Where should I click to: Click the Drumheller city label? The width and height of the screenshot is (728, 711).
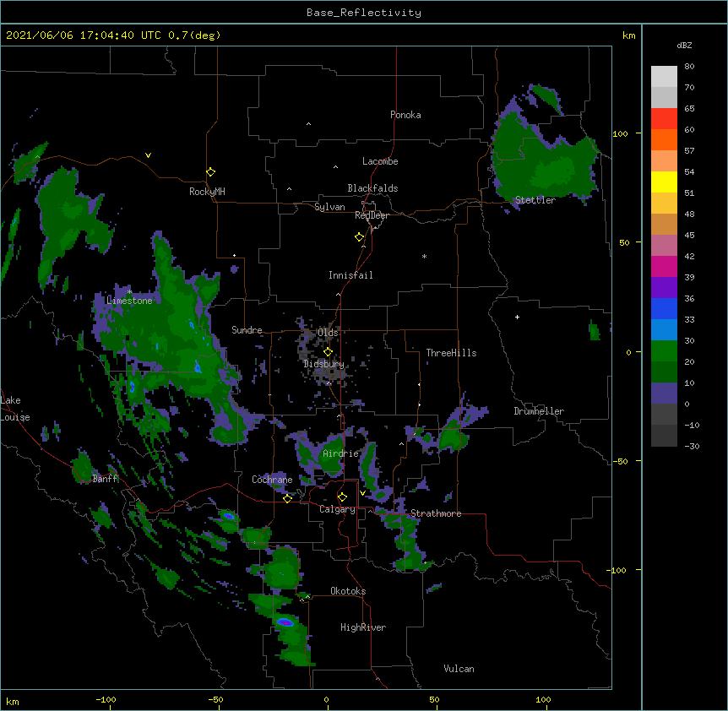click(539, 411)
